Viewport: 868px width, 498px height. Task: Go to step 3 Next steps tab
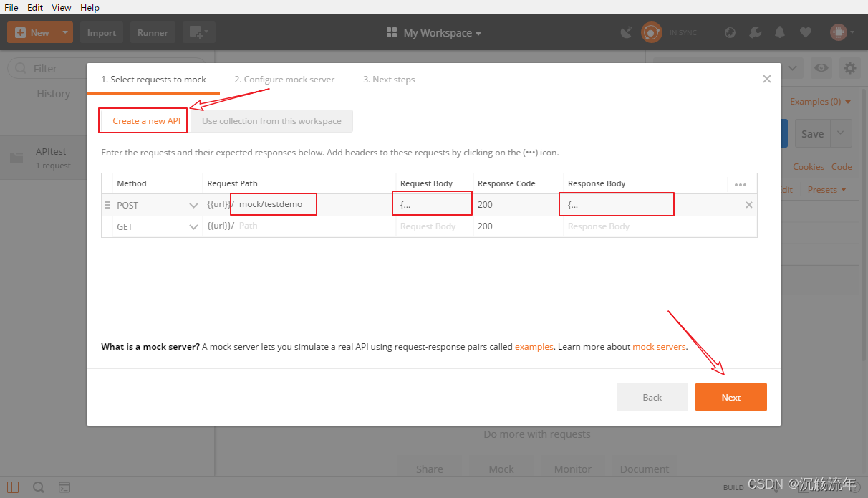pos(389,80)
